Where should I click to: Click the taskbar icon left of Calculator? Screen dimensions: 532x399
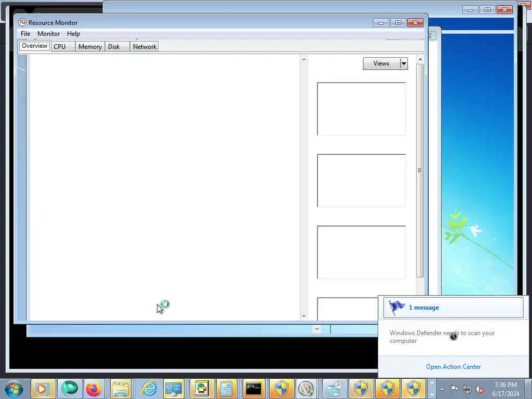coord(201,389)
